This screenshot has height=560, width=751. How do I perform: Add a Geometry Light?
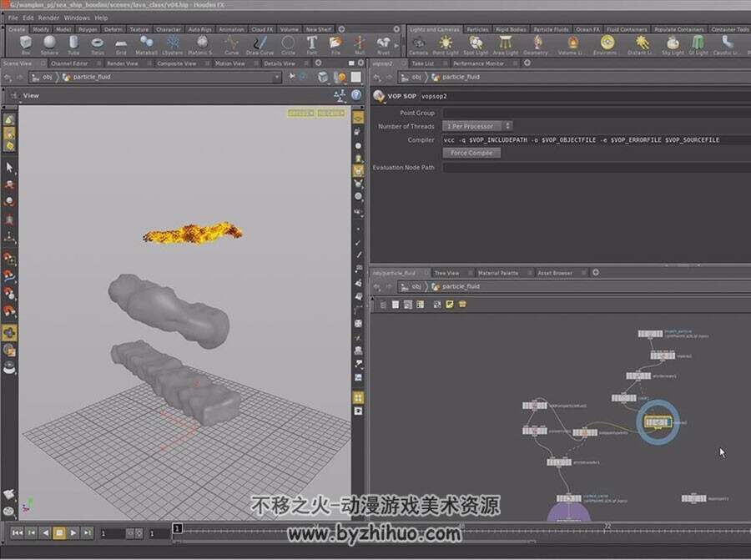tap(536, 45)
